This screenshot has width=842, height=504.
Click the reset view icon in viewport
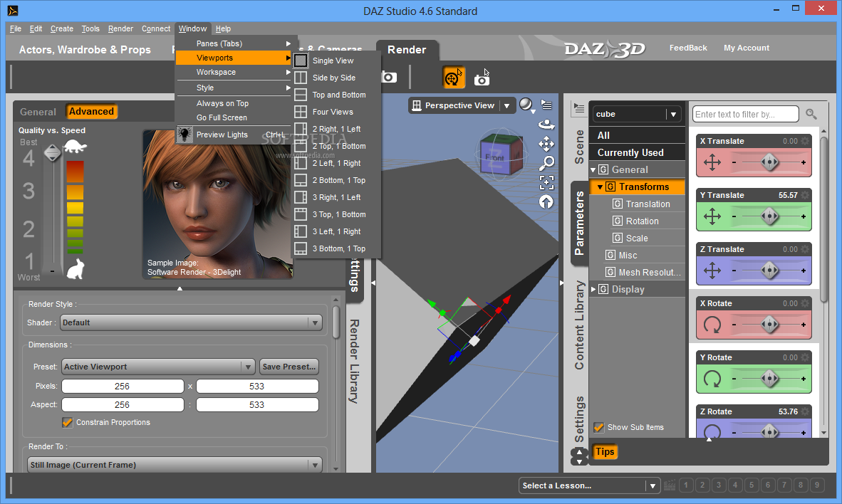[x=546, y=202]
